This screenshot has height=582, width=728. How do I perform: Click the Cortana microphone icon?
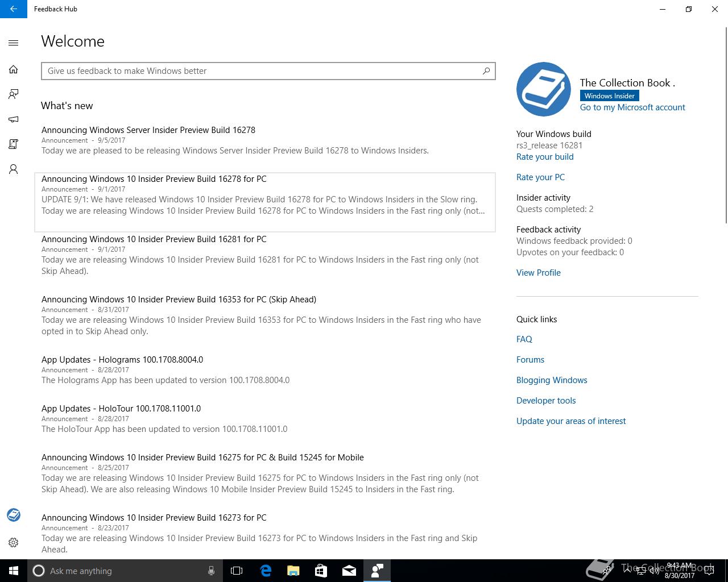pyautogui.click(x=211, y=571)
